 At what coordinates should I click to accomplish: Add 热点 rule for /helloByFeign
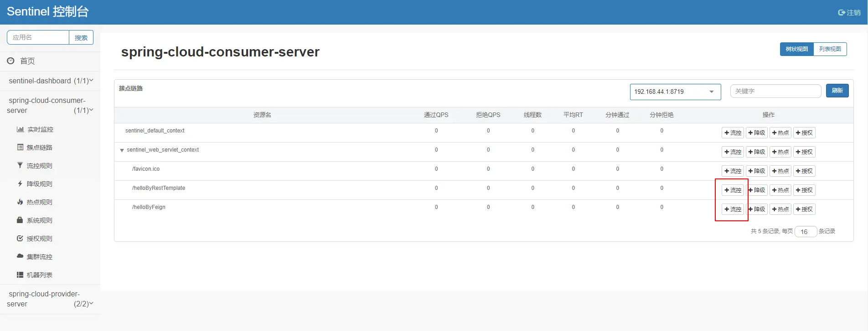(x=780, y=209)
